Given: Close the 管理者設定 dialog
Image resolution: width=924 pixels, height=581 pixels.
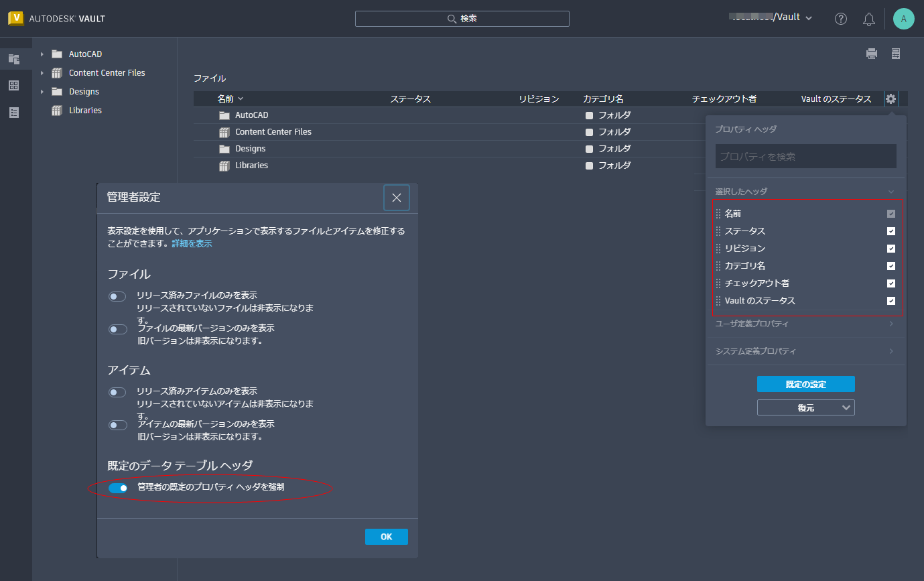Looking at the screenshot, I should point(397,198).
